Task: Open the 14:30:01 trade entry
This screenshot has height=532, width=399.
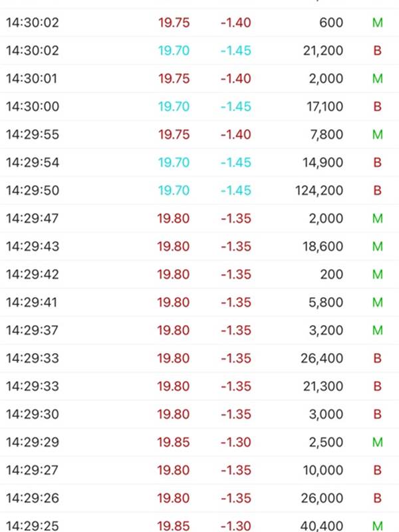Action: coord(199,78)
